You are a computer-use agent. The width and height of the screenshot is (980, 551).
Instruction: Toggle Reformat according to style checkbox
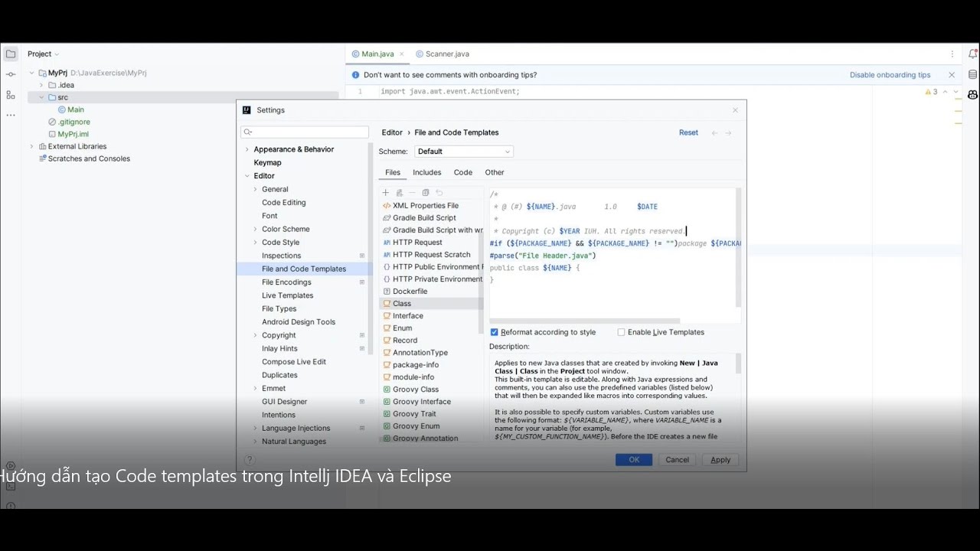(494, 332)
